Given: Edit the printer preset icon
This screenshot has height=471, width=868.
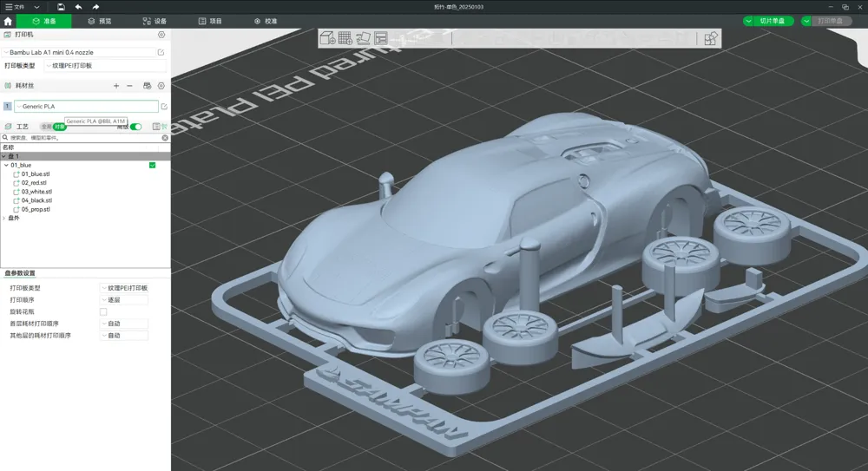Looking at the screenshot, I should 161,52.
